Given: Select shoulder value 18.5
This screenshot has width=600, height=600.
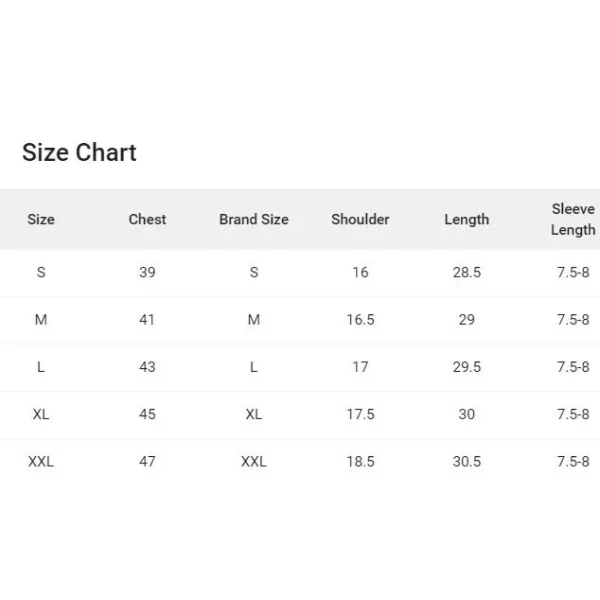Looking at the screenshot, I should coord(360,461).
